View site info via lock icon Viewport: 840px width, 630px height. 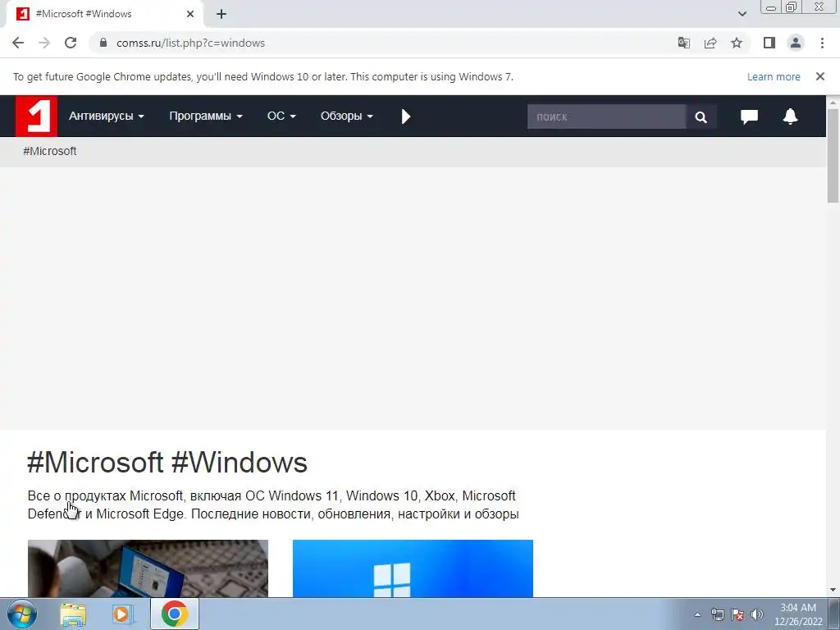[x=103, y=43]
